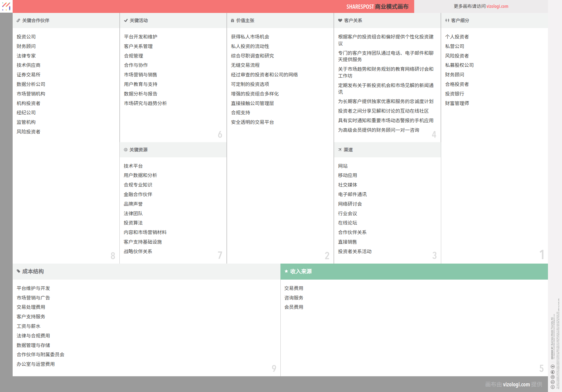Click the vizologi logo icon top-left
This screenshot has height=392, width=562.
pyautogui.click(x=6, y=6)
